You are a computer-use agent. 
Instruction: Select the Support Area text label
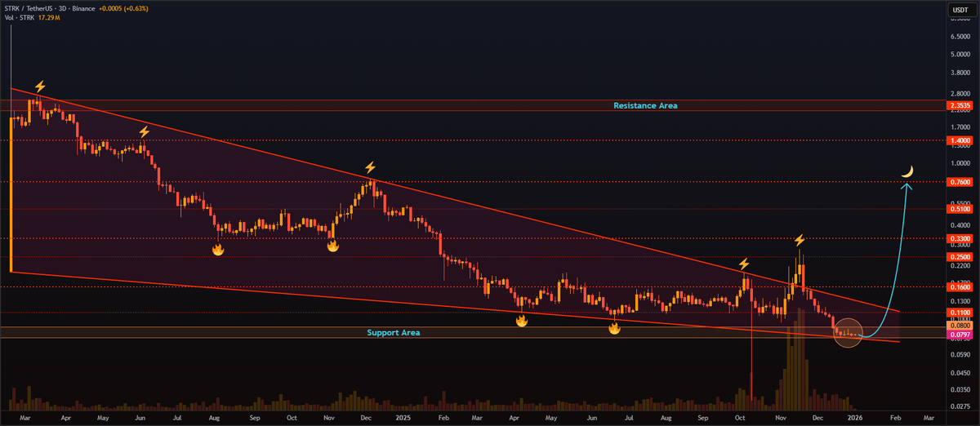(393, 332)
